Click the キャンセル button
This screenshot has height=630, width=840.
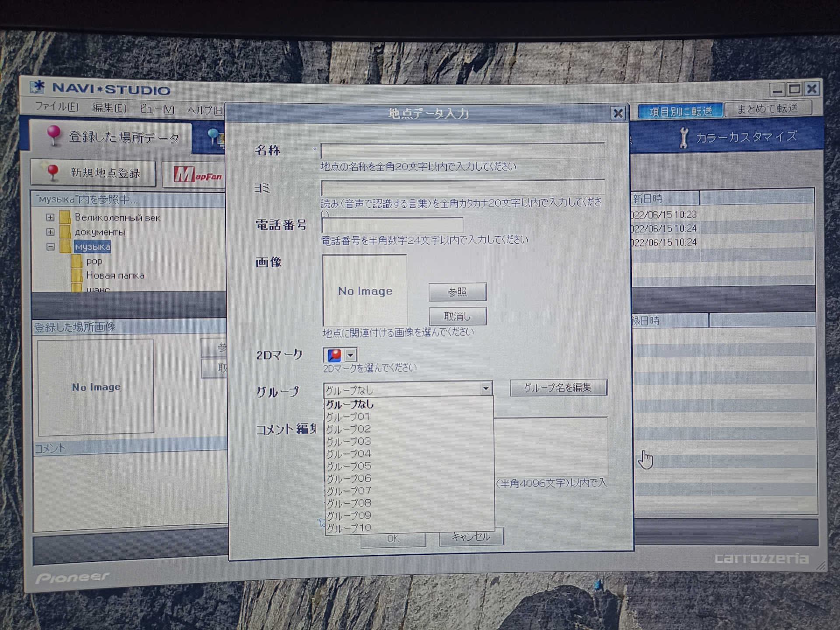(471, 536)
